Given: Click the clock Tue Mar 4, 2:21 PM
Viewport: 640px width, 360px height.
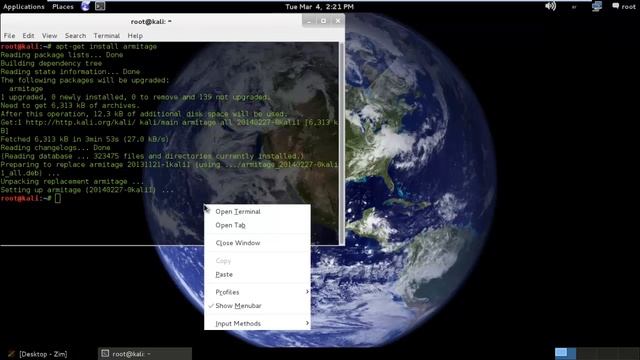Looking at the screenshot, I should pos(319,7).
